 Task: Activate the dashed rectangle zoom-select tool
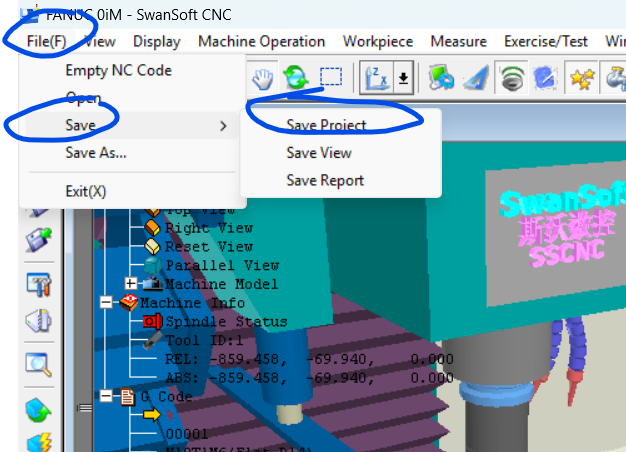coord(330,77)
